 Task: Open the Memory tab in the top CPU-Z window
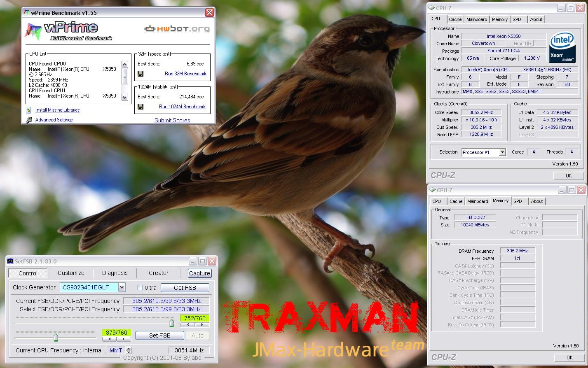click(x=500, y=19)
